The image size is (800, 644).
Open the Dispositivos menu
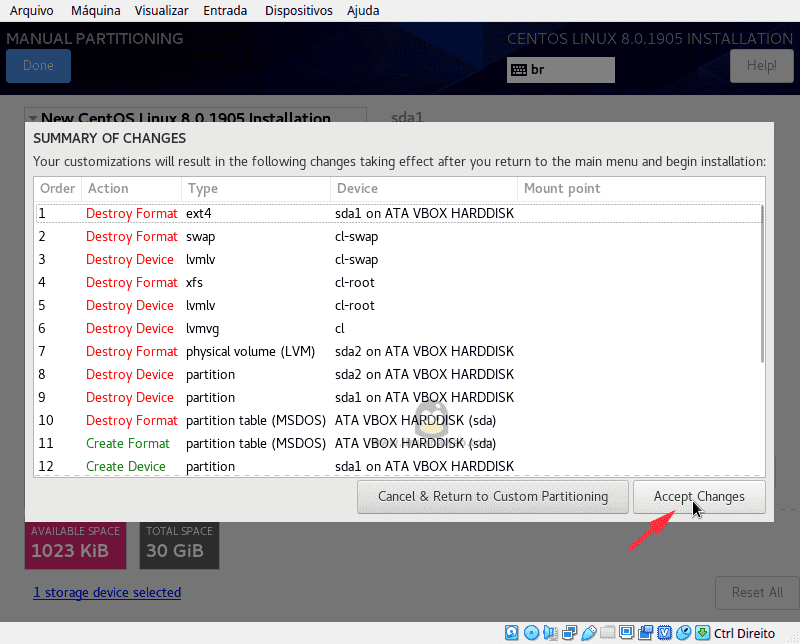click(x=298, y=10)
